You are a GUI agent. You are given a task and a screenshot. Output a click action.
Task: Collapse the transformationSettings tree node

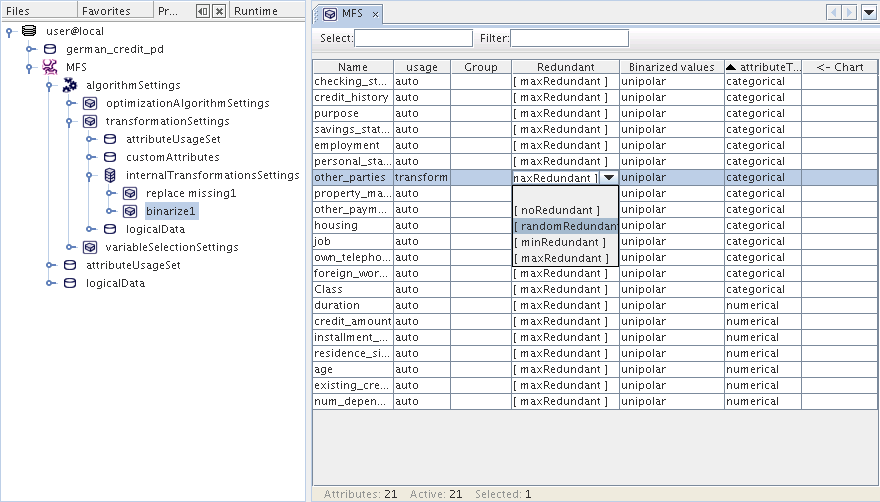click(x=70, y=121)
